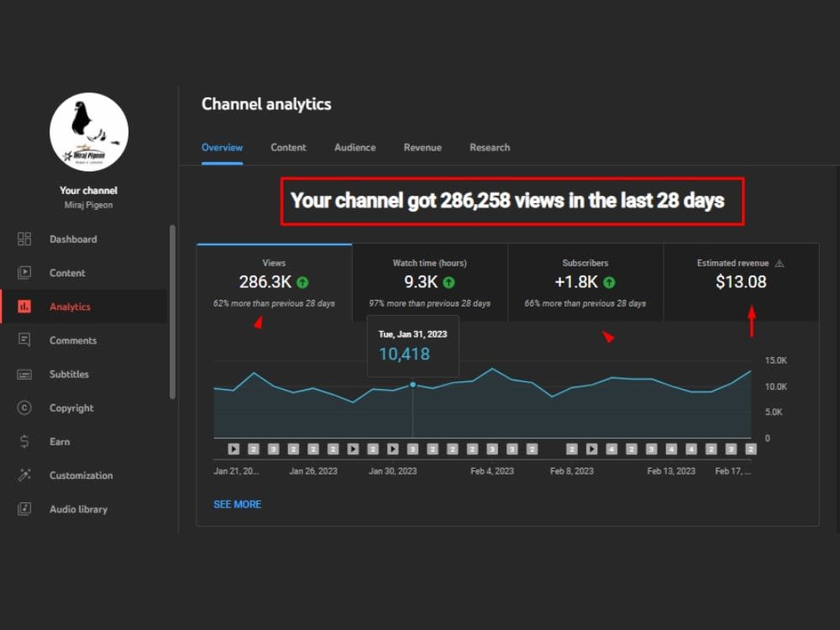Viewport: 840px width, 630px height.
Task: Select the Watch time (hours) metric card
Action: pos(429,283)
